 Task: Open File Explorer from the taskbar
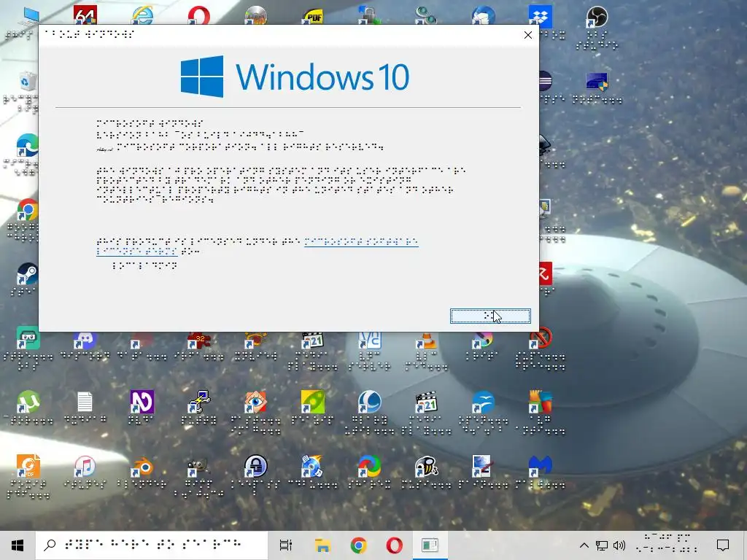click(322, 545)
